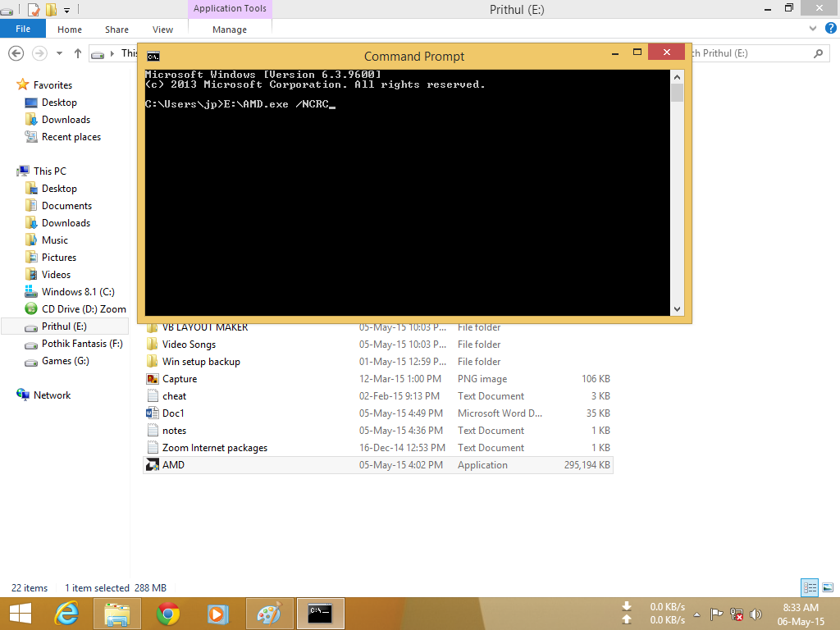The image size is (840, 630).
Task: Open Paint from the taskbar
Action: (x=269, y=614)
